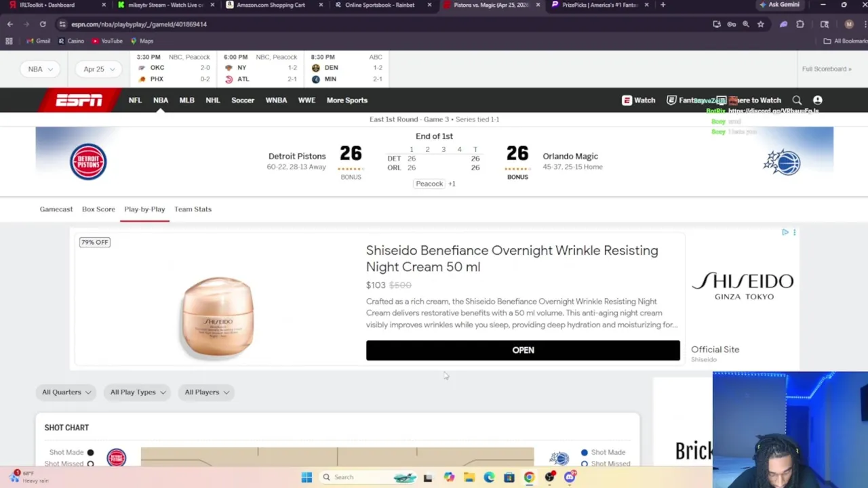Open the All Bookmarks folder
Image resolution: width=868 pixels, height=488 pixels.
[x=845, y=41]
